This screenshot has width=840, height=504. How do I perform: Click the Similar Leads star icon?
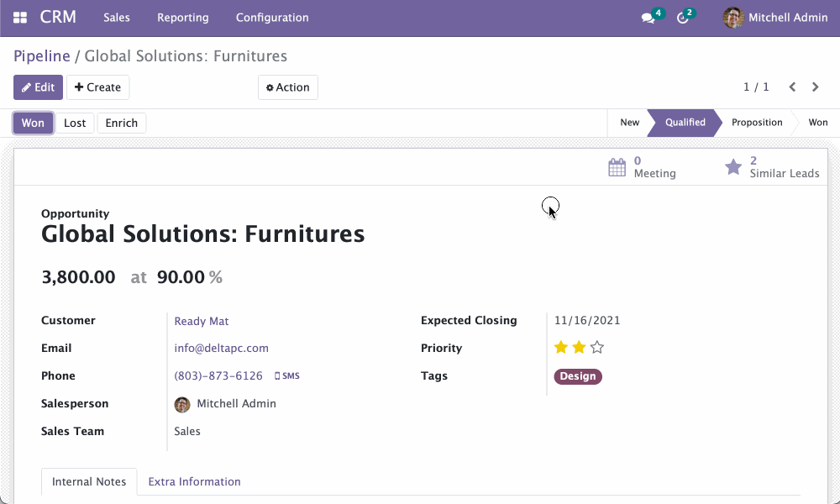[x=733, y=167]
